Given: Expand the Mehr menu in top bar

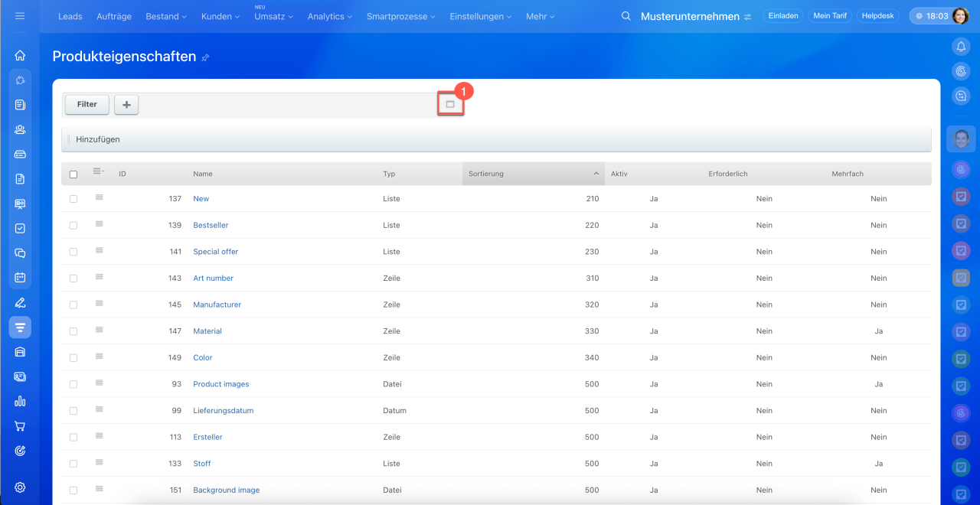Looking at the screenshot, I should [540, 16].
